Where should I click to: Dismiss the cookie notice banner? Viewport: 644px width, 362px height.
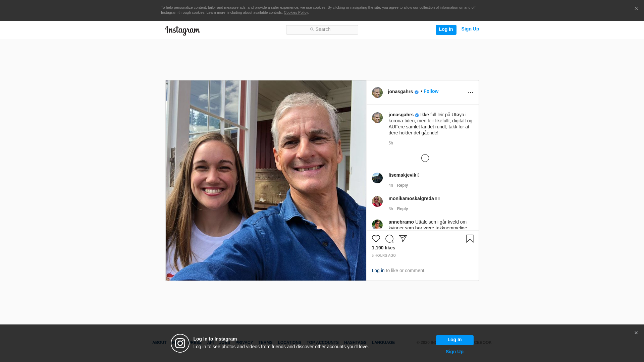[x=636, y=9]
